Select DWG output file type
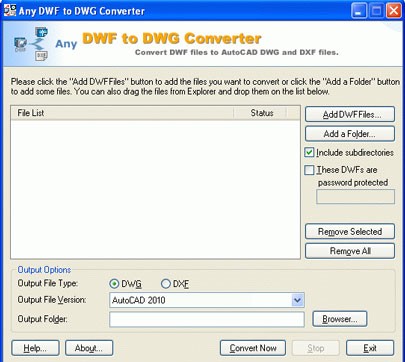Image resolution: width=405 pixels, height=362 pixels. [114, 284]
